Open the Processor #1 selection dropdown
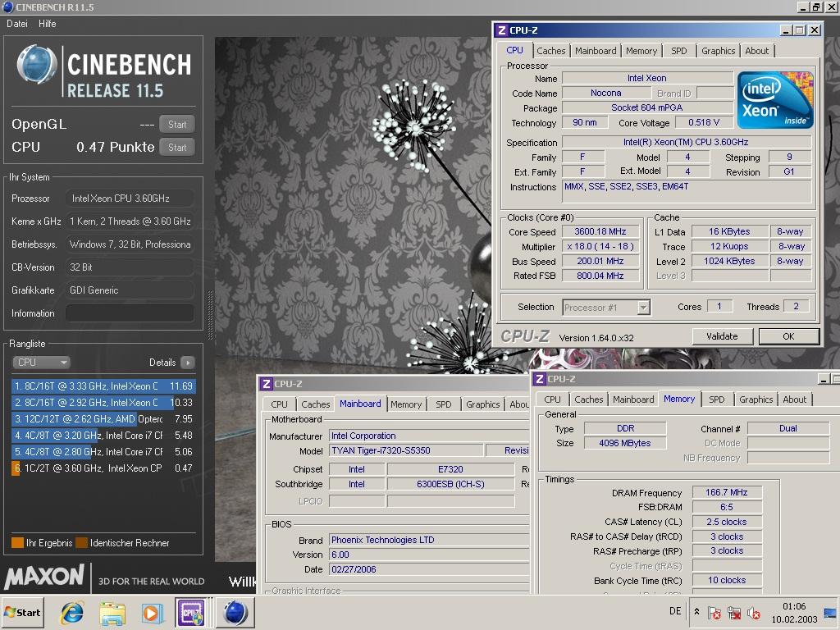The width and height of the screenshot is (840, 630). (x=606, y=308)
